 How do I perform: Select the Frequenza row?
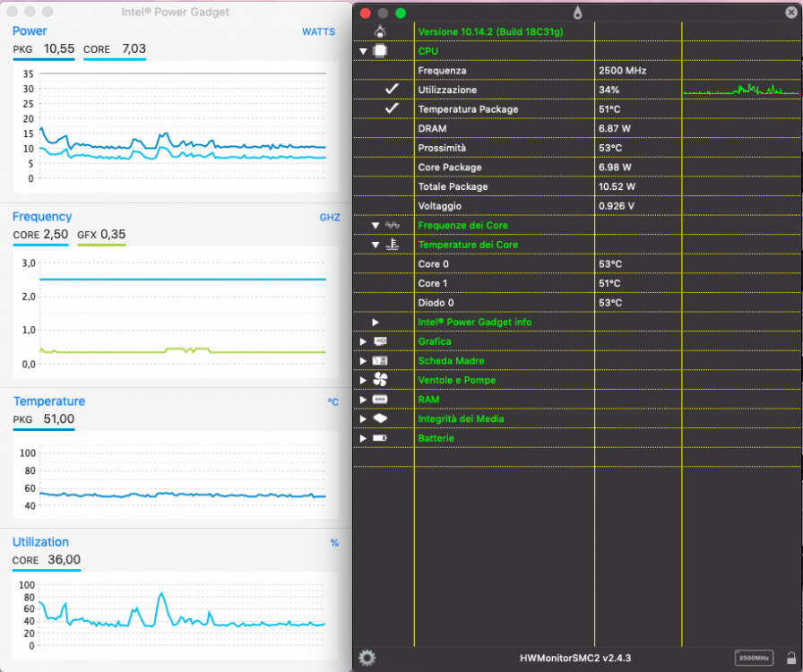pyautogui.click(x=578, y=70)
